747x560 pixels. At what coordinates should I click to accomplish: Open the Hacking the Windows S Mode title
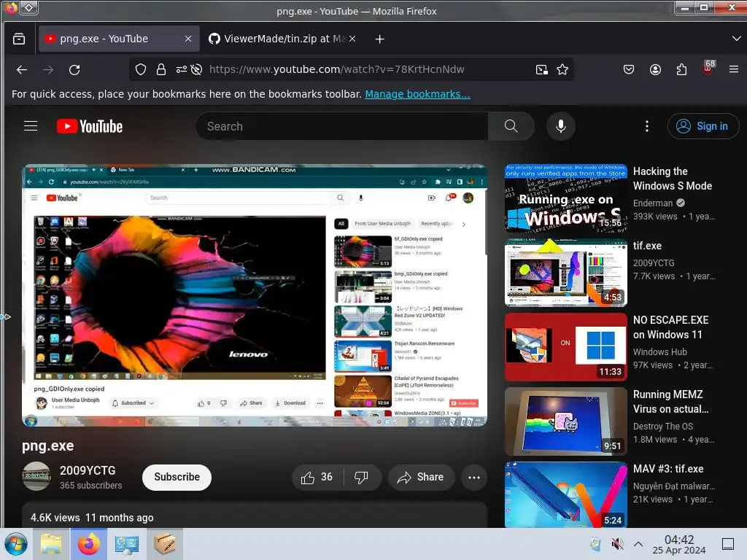pyautogui.click(x=672, y=179)
